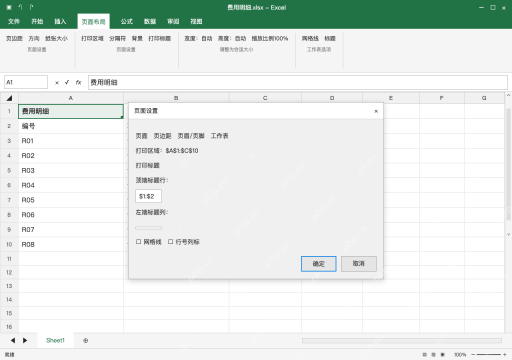Screen dimensions: 512x360
Task: Go to previous sheet with left arrow
Action: coord(13,340)
